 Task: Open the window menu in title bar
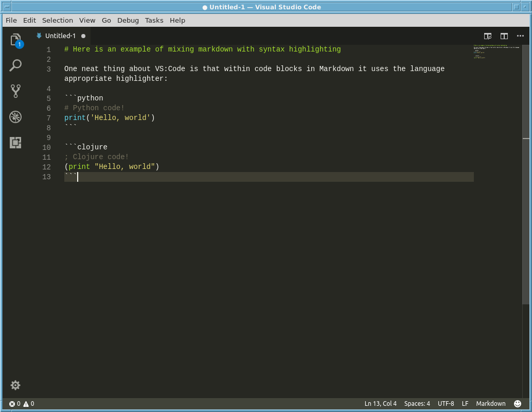click(7, 7)
